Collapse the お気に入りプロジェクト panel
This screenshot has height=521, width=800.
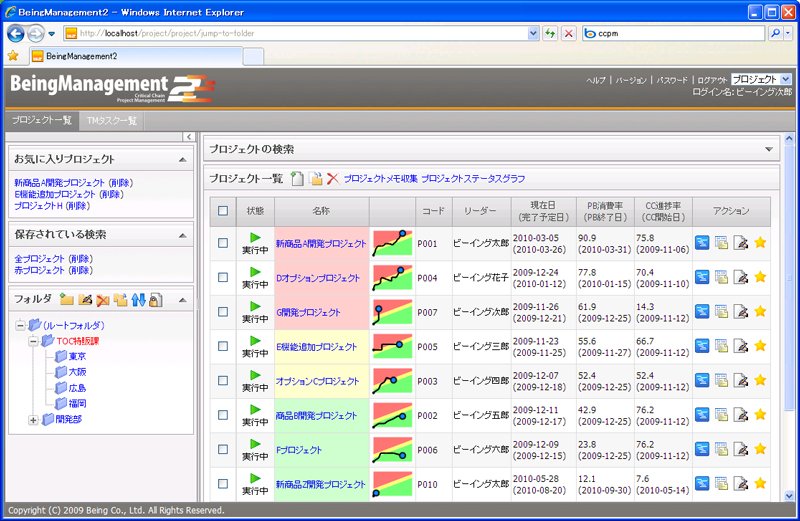click(x=183, y=160)
